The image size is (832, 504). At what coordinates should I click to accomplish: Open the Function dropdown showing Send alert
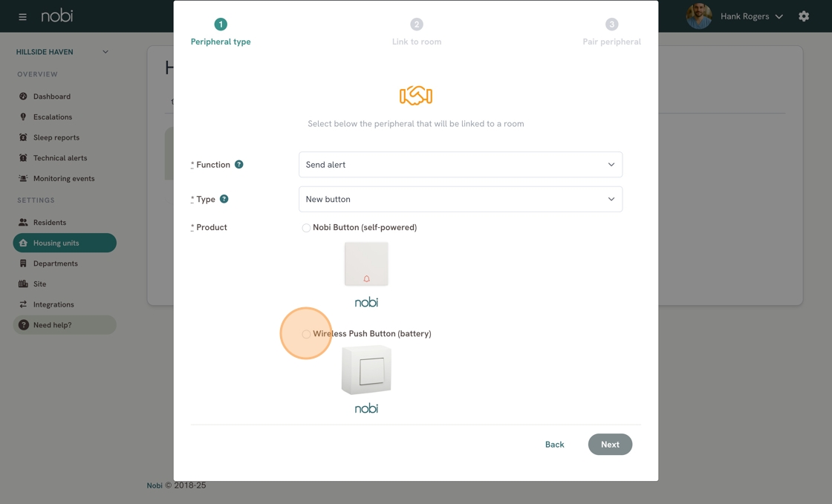460,165
